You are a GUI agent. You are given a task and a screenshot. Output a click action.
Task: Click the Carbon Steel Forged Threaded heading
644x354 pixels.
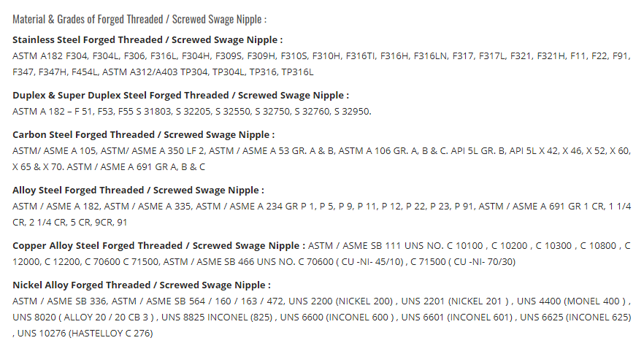tap(143, 135)
